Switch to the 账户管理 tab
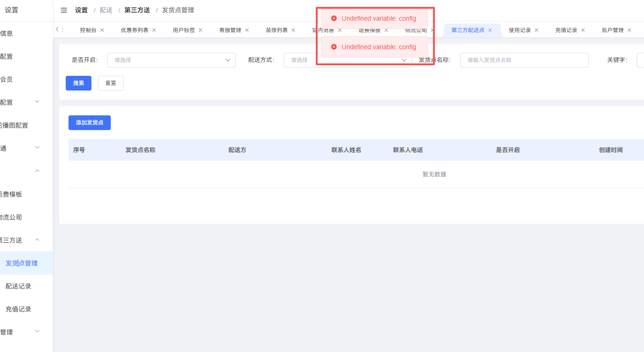Viewport: 644px width, 352px height. pos(612,30)
